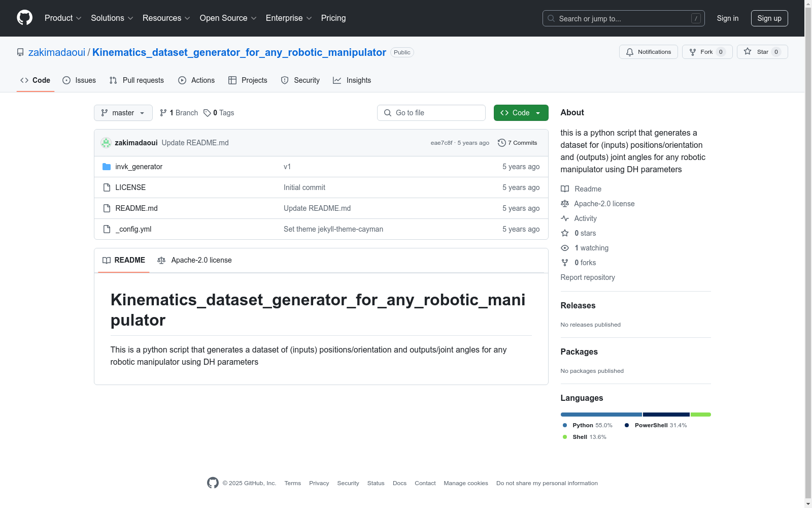
Task: Click the Sign in link
Action: click(x=728, y=18)
